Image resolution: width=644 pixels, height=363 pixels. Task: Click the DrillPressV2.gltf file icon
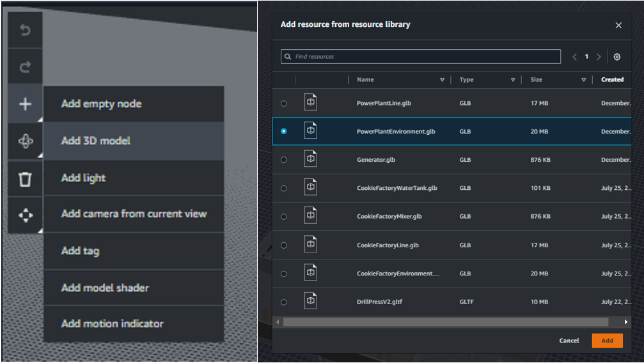(x=311, y=300)
